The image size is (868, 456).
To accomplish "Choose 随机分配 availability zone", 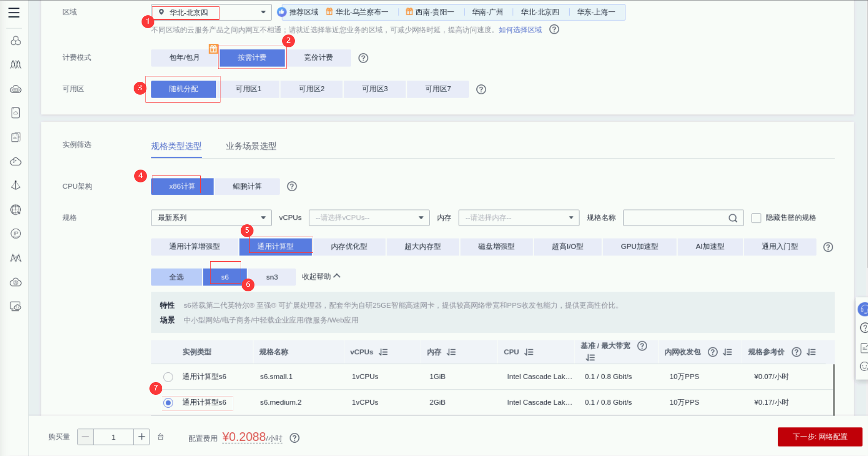I will 183,89.
